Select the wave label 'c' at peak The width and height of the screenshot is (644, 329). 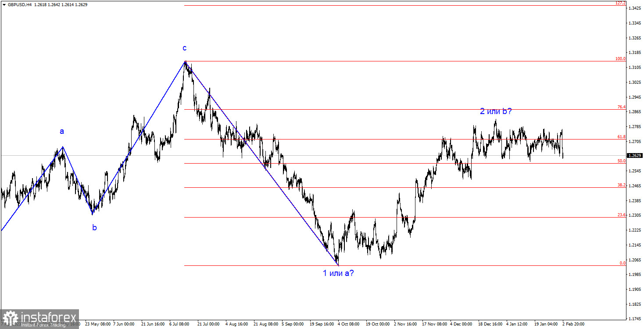point(185,48)
